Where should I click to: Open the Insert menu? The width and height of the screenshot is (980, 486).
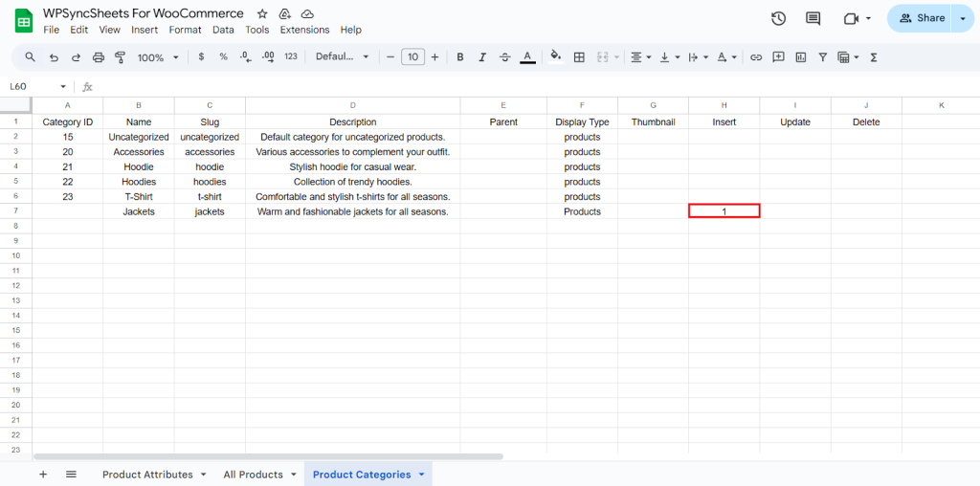click(145, 30)
